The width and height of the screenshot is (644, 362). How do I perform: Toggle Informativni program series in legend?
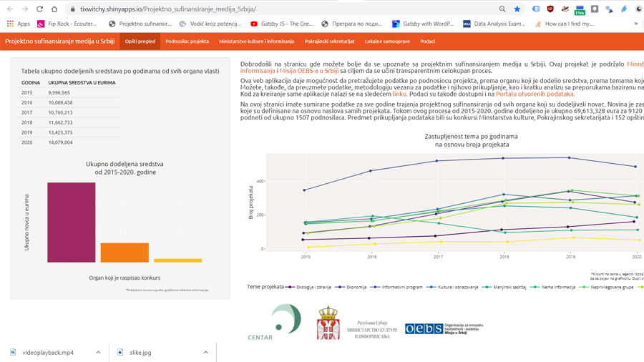[398, 287]
